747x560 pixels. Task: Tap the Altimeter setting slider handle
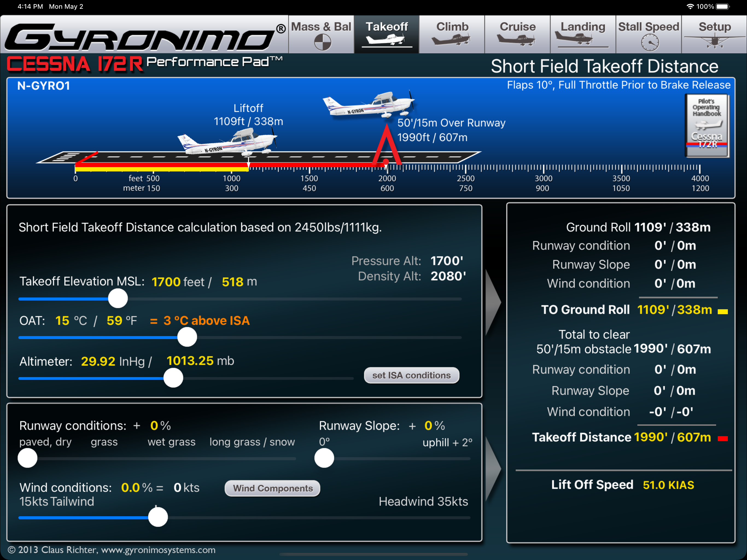coord(173,378)
